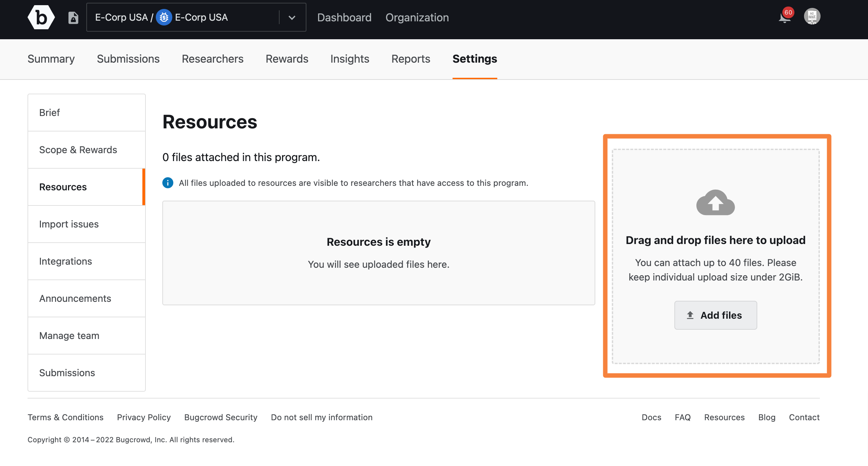Click the document icon next to E-Corp USA
Image resolution: width=868 pixels, height=466 pixels.
tap(74, 17)
